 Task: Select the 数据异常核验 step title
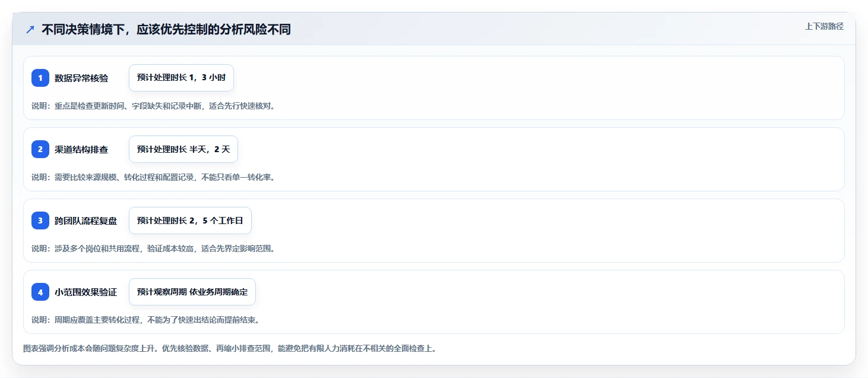[x=81, y=78]
